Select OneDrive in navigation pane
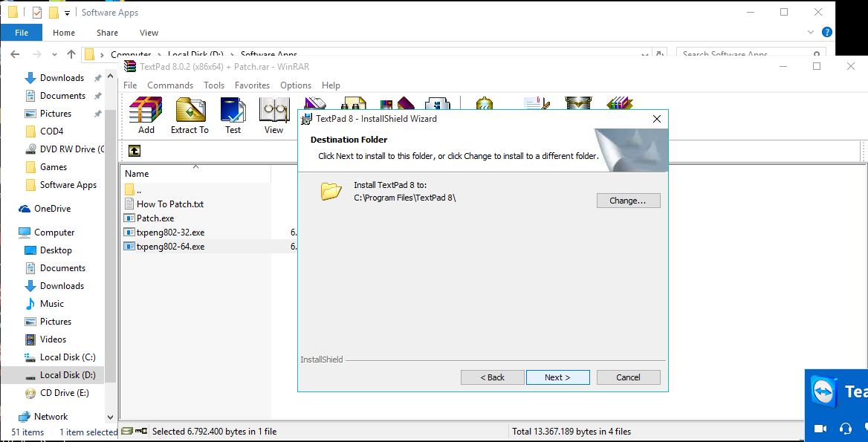 pos(45,209)
